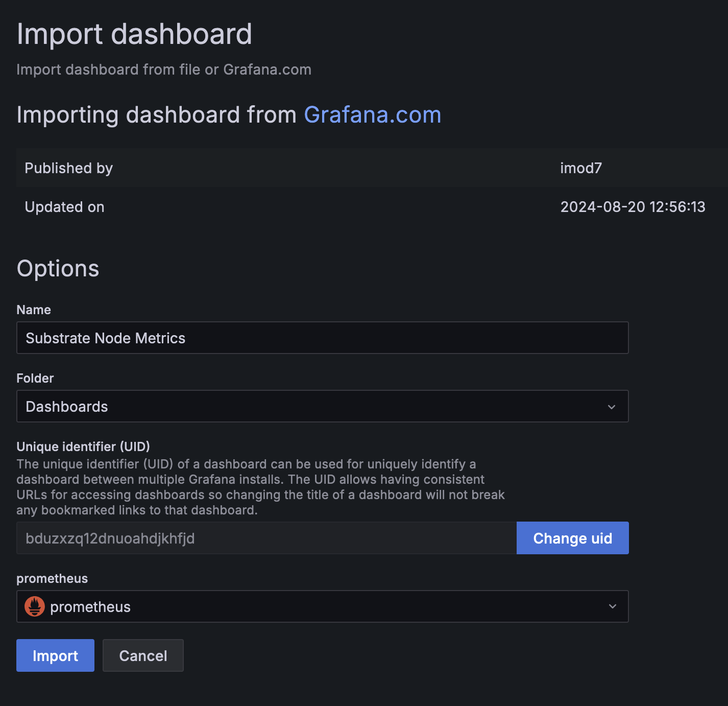Edit the dashboard Name field
Image resolution: width=728 pixels, height=706 pixels.
pyautogui.click(x=322, y=338)
